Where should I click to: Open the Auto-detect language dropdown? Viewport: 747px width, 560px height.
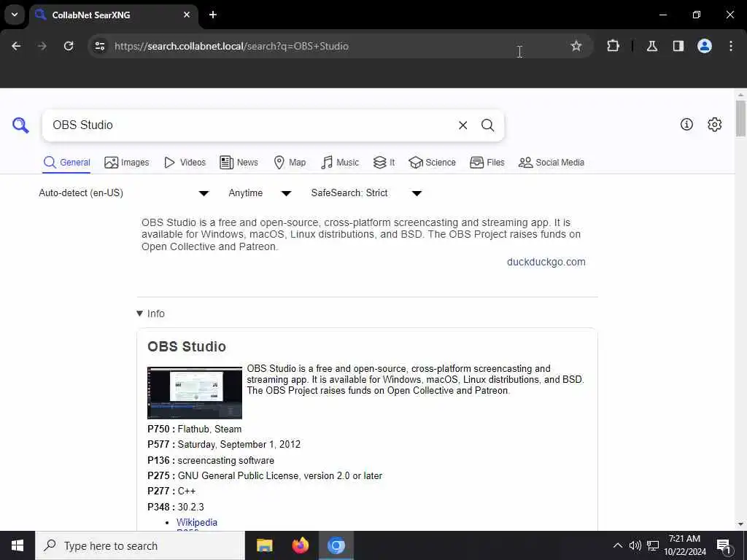[x=123, y=192]
